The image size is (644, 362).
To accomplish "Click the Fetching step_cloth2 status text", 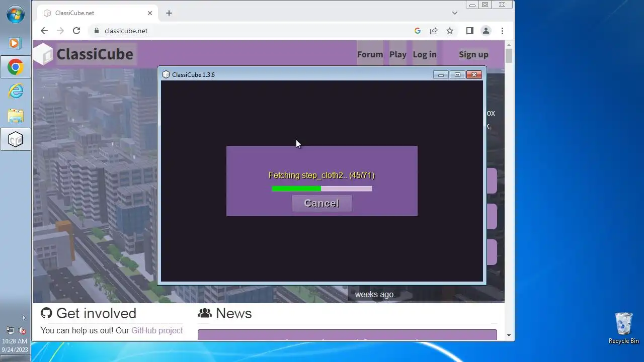I will [x=321, y=175].
